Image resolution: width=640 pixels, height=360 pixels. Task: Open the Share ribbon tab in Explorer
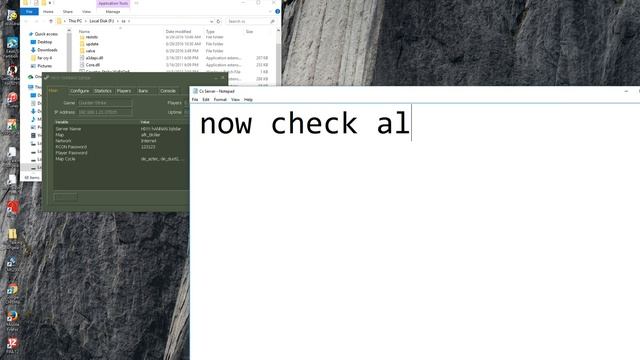pos(68,11)
